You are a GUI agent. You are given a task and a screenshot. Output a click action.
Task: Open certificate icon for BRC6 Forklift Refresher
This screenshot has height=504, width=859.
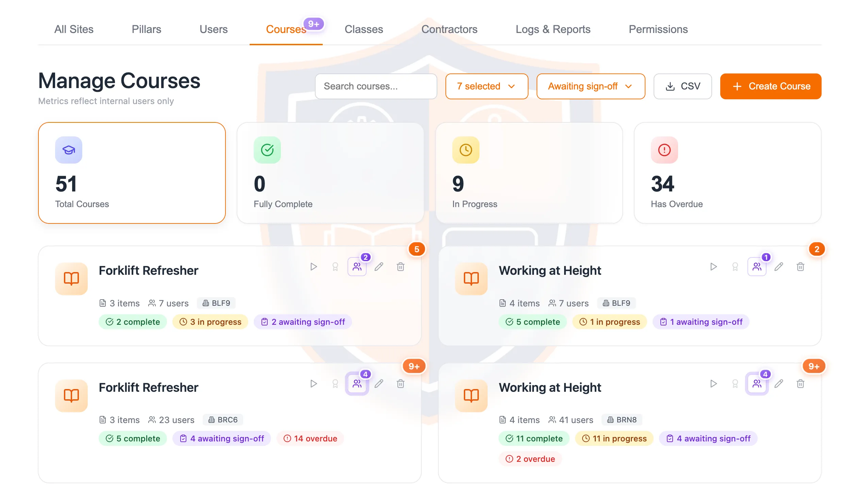click(x=335, y=384)
